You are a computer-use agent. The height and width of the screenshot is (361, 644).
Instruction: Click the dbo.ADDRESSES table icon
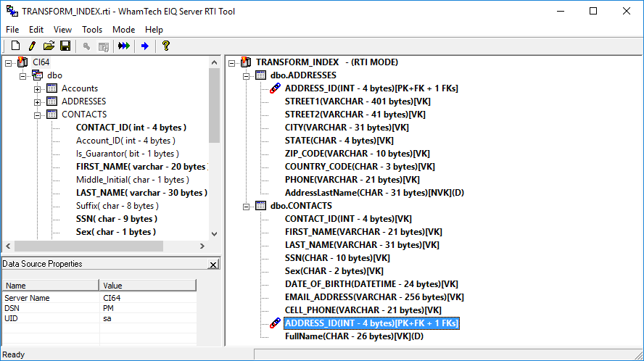tap(261, 75)
